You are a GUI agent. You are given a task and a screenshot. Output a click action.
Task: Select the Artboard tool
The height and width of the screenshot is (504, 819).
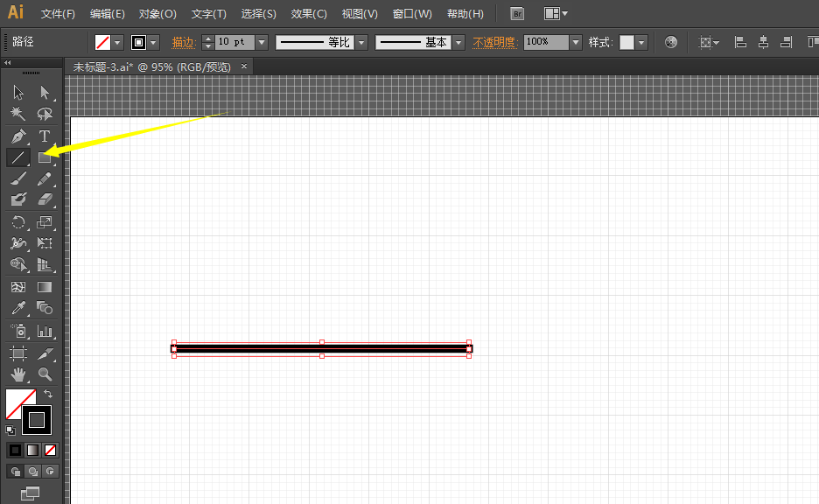coord(18,353)
